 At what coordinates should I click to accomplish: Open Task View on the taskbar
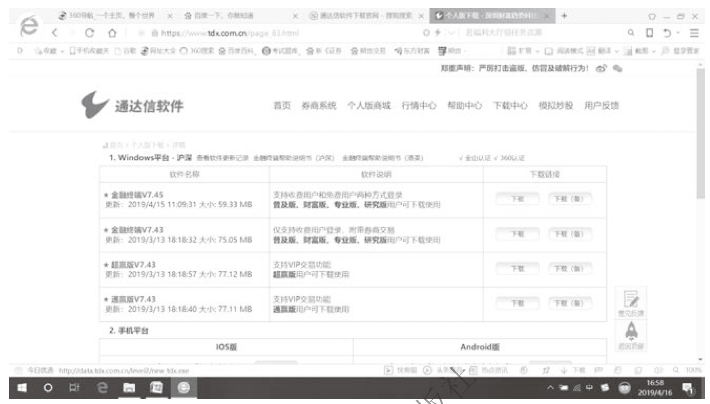click(74, 388)
